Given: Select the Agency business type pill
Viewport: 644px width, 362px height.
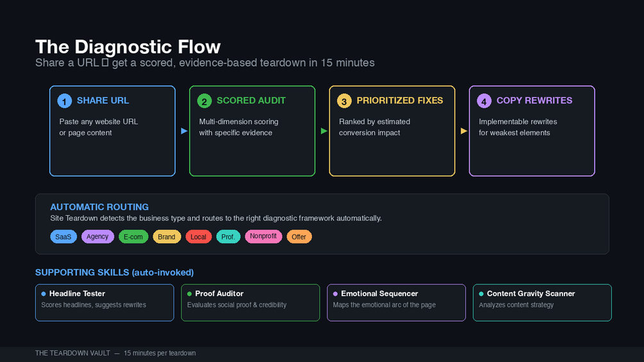Looking at the screenshot, I should (x=97, y=237).
